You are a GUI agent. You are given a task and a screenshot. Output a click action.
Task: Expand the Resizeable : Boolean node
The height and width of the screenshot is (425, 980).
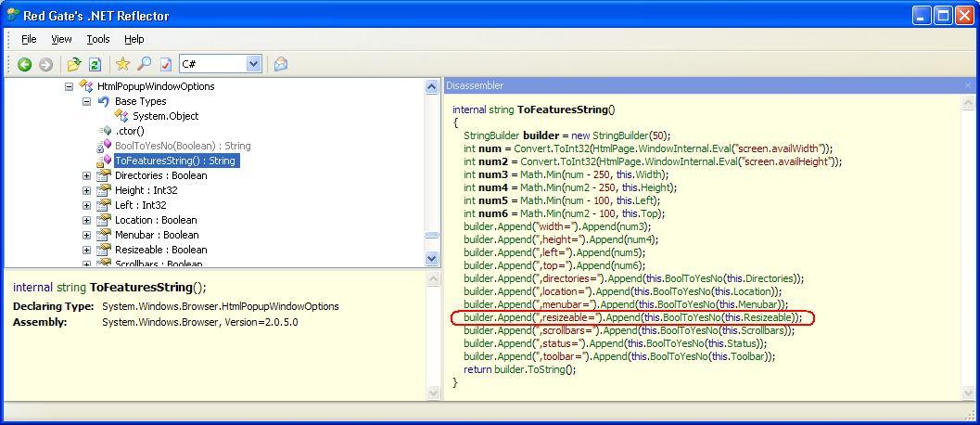click(87, 251)
